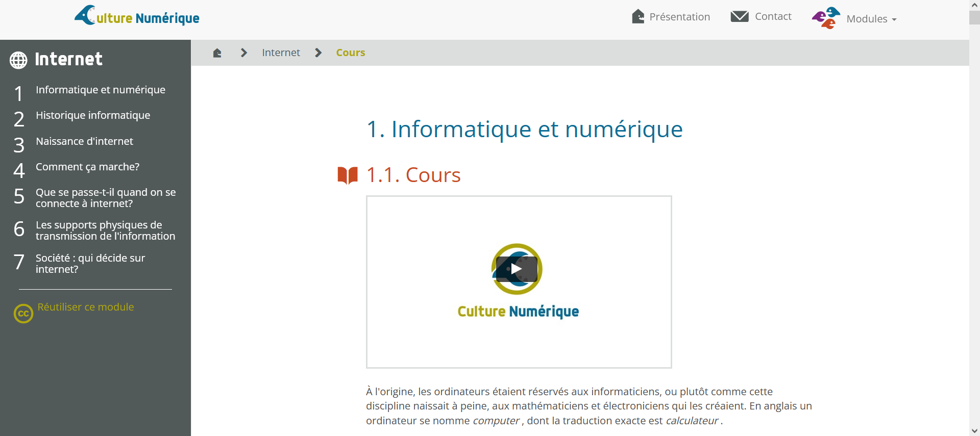Open the Contact link
The height and width of the screenshot is (436, 980).
773,16
